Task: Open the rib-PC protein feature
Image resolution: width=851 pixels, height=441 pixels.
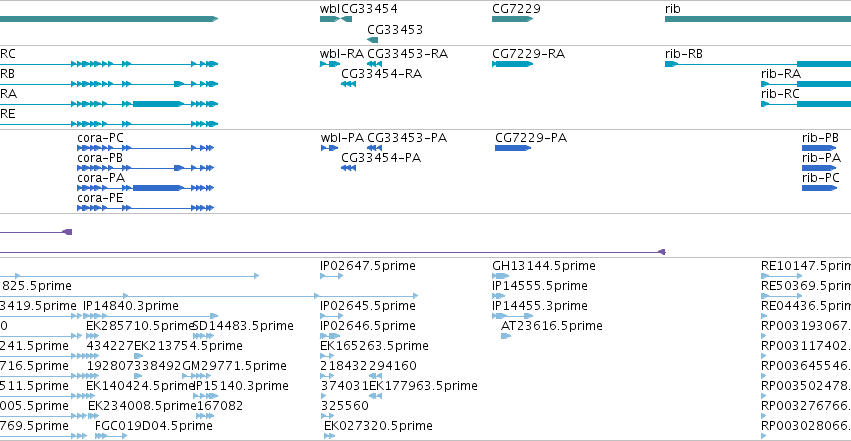Action: (x=819, y=188)
